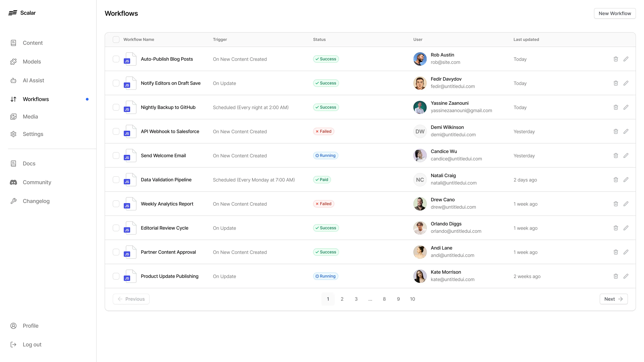Edit the Nightly Backup to GitHub workflow
The height and width of the screenshot is (362, 644).
coord(626,107)
